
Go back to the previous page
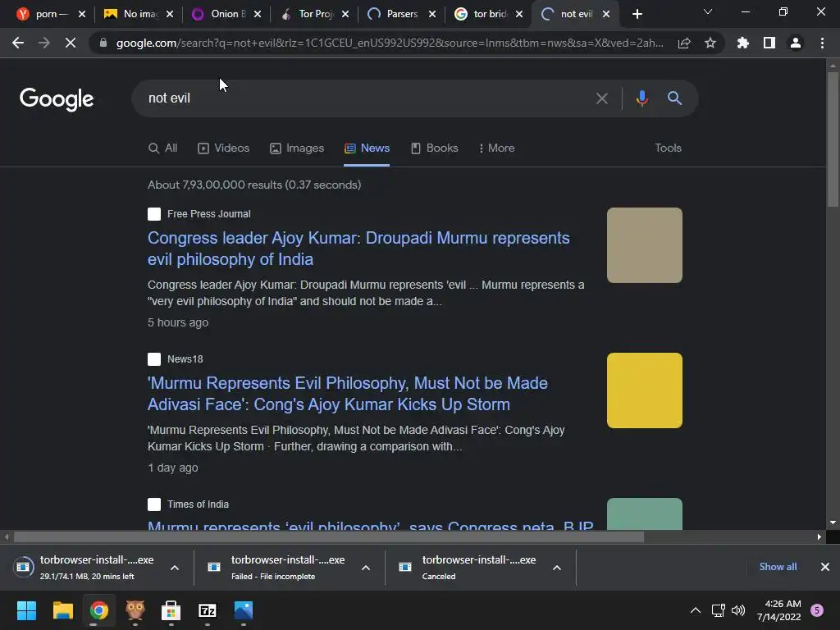pos(18,43)
